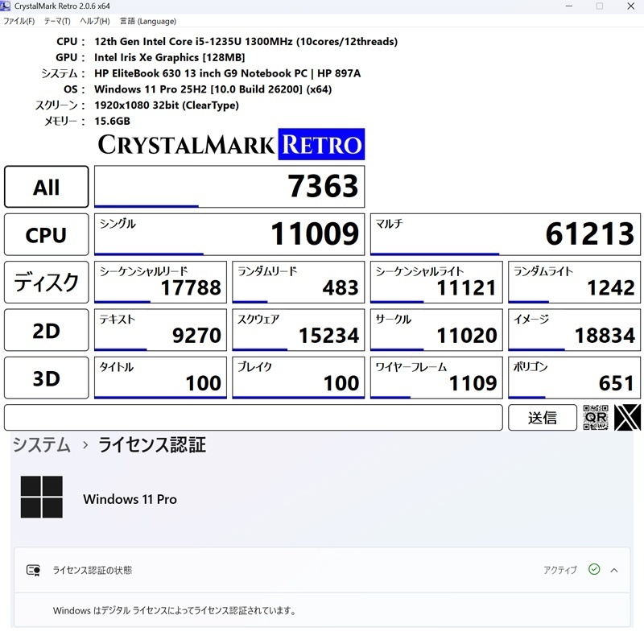644x644 pixels.
Task: Click the ランダムリード 483 score
Action: tap(298, 283)
